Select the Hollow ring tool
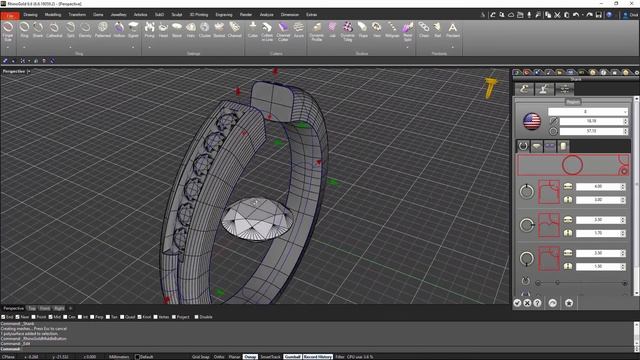The height and width of the screenshot is (360, 640). (x=119, y=30)
